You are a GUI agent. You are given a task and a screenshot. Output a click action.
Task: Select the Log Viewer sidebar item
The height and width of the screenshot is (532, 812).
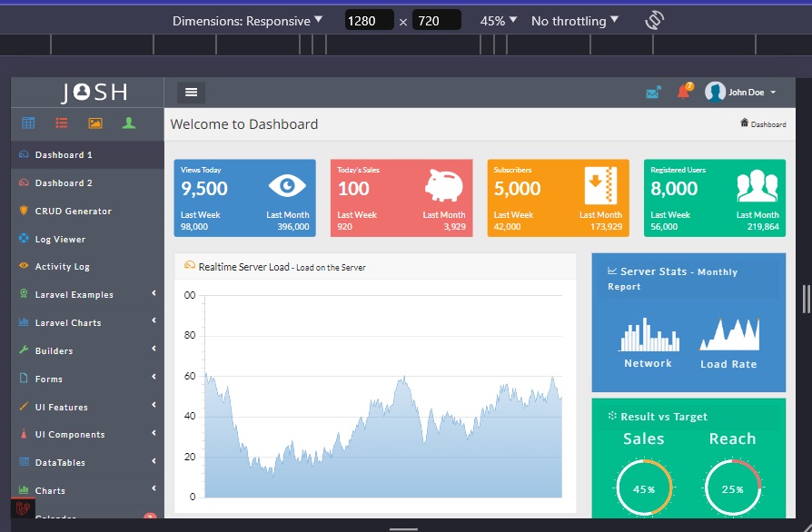pyautogui.click(x=59, y=238)
